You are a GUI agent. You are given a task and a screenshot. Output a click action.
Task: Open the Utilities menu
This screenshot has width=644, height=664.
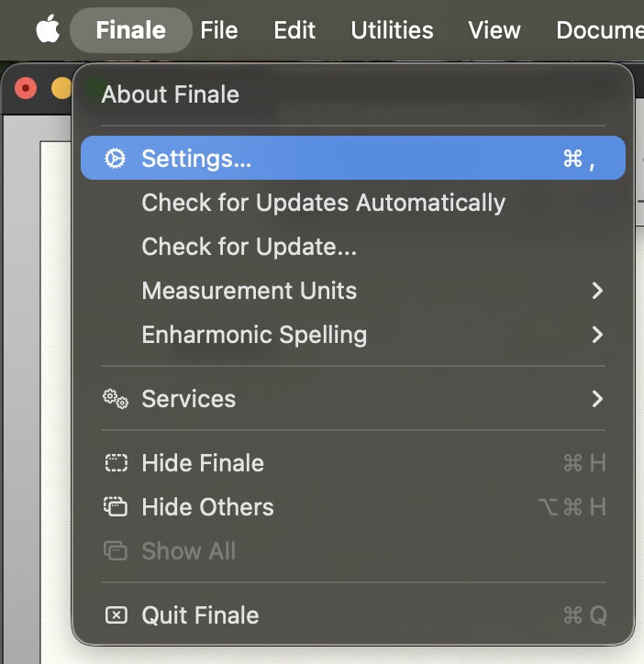392,30
